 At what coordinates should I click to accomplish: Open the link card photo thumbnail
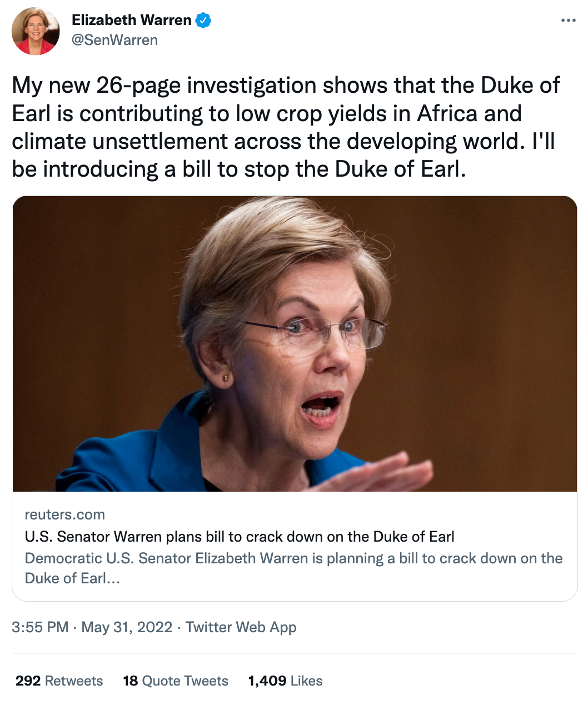pyautogui.click(x=295, y=343)
